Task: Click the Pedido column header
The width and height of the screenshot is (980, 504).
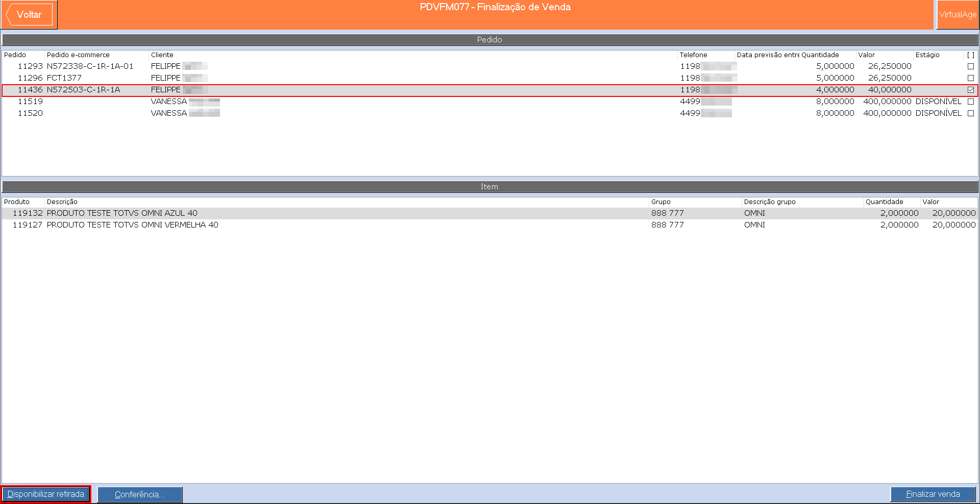Action: pyautogui.click(x=15, y=55)
